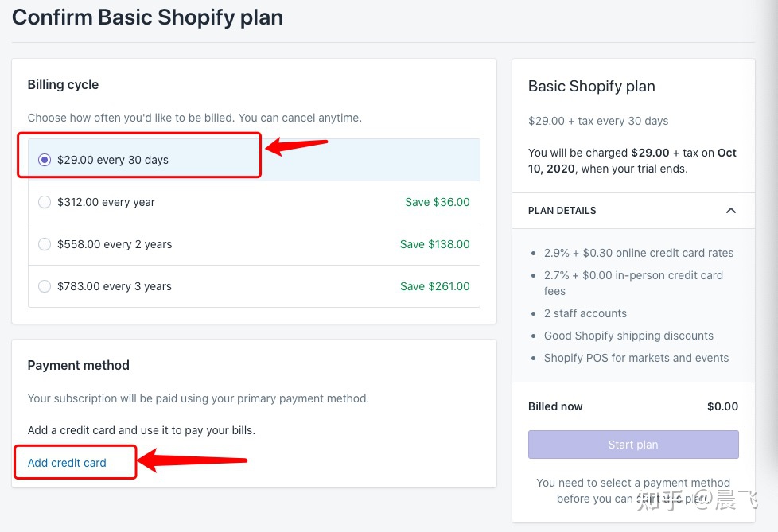Collapse plan details with the chevron icon
The image size is (778, 532).
(731, 211)
